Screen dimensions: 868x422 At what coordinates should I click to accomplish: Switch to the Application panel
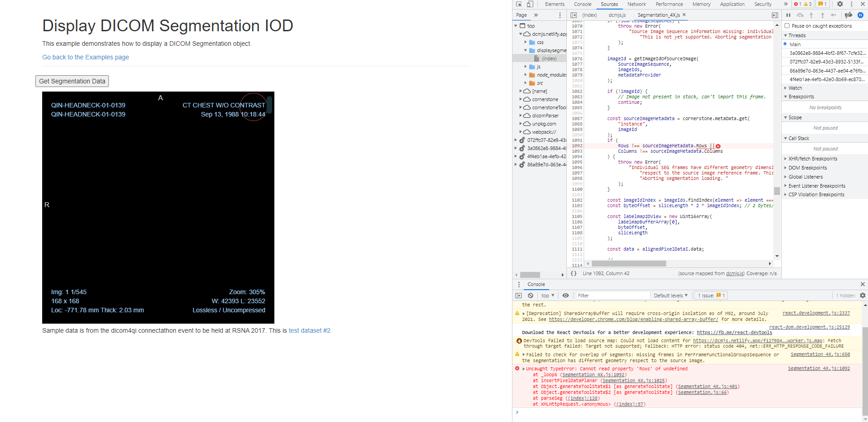point(732,4)
